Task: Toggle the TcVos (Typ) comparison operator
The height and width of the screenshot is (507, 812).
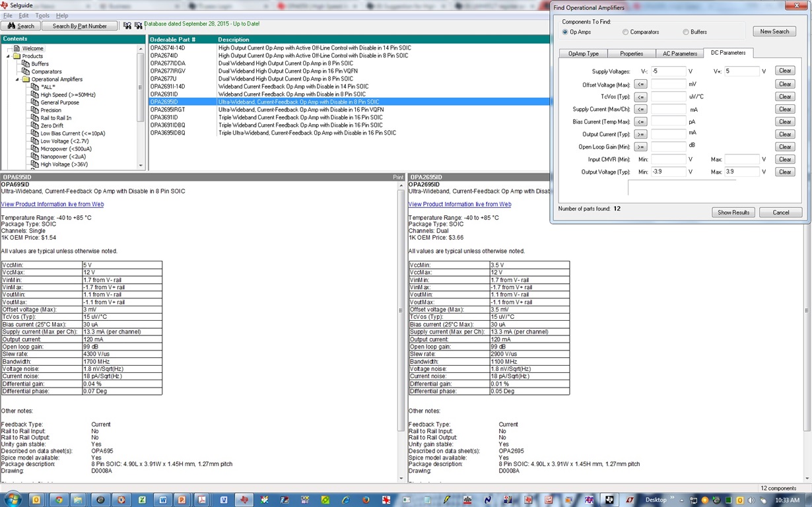Action: 640,96
